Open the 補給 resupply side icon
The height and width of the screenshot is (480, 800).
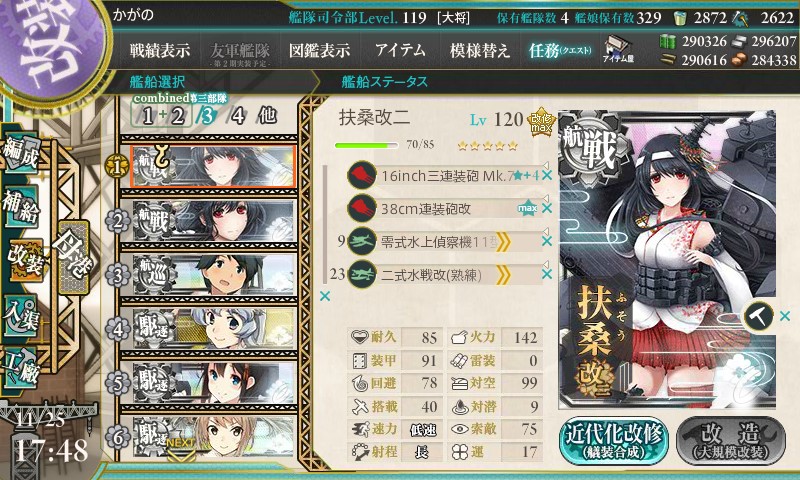click(22, 206)
